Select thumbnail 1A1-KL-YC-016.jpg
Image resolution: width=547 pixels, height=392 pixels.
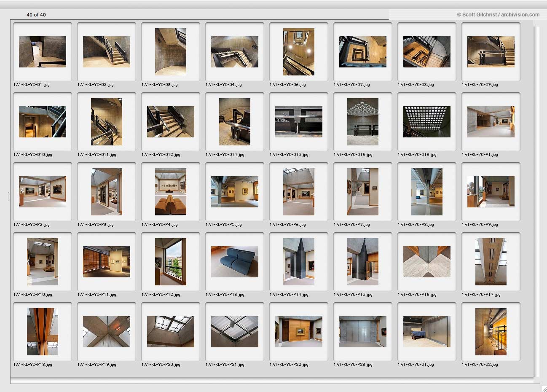(x=363, y=122)
